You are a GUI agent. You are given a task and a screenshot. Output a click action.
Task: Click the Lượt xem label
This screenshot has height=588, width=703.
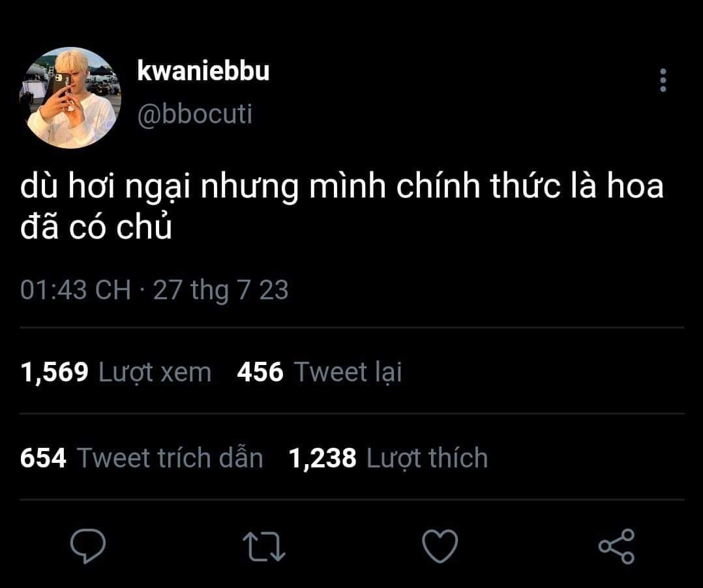[x=155, y=374]
